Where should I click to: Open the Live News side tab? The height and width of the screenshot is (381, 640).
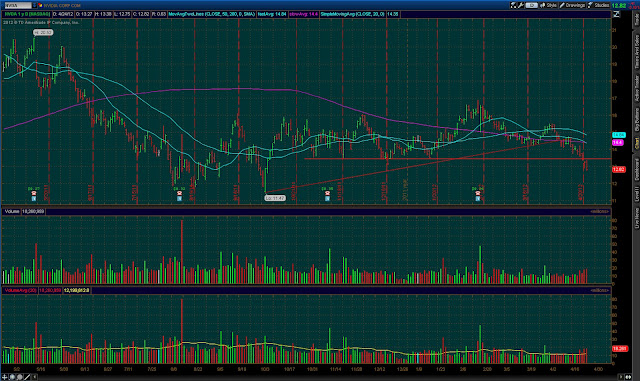coord(636,218)
